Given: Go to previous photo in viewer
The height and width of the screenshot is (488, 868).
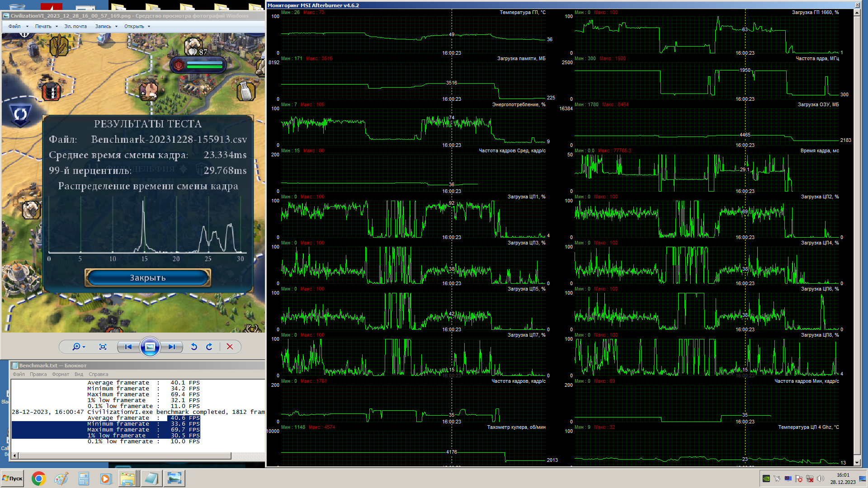Looking at the screenshot, I should click(128, 347).
